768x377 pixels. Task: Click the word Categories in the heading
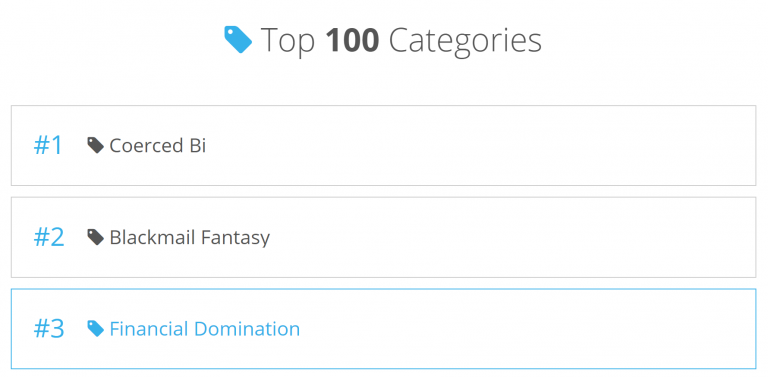point(465,41)
